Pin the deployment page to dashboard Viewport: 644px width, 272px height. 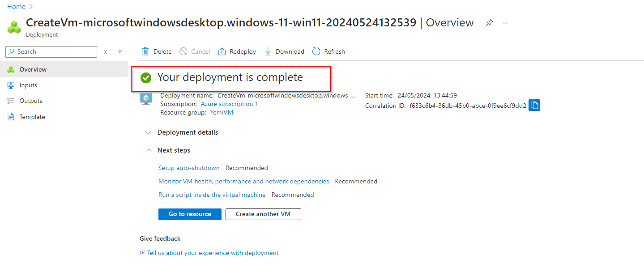pos(489,23)
